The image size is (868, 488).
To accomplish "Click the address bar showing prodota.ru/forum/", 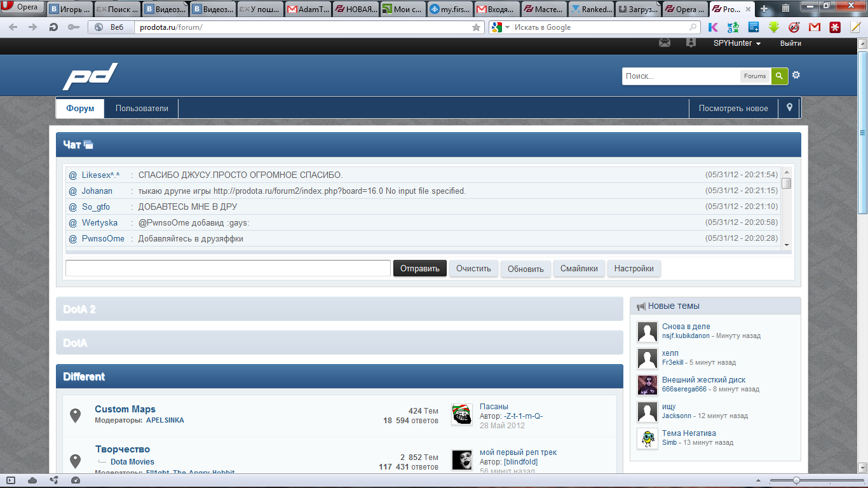I will pyautogui.click(x=302, y=27).
